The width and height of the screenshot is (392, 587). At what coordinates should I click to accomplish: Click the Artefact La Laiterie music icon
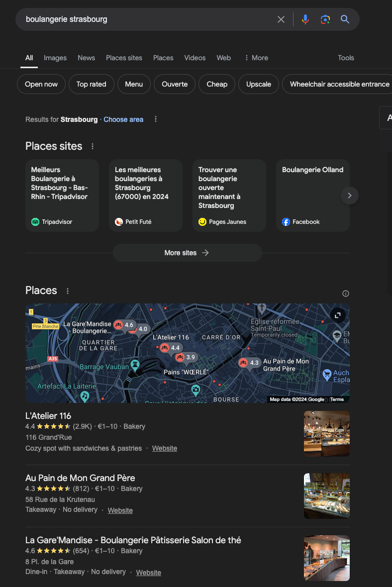click(85, 395)
